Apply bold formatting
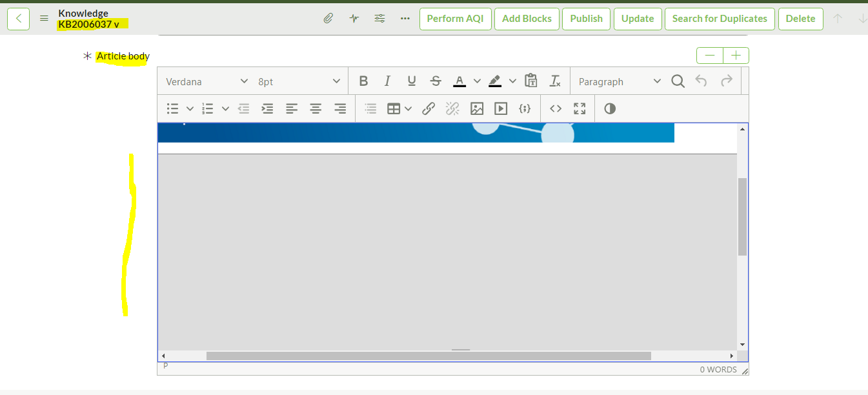The width and height of the screenshot is (868, 395). (x=363, y=81)
